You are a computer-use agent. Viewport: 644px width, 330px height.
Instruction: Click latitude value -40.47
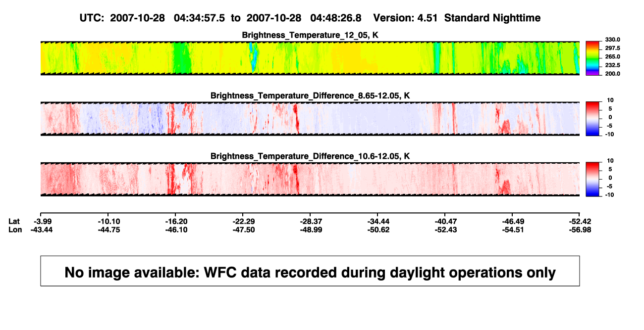[445, 221]
